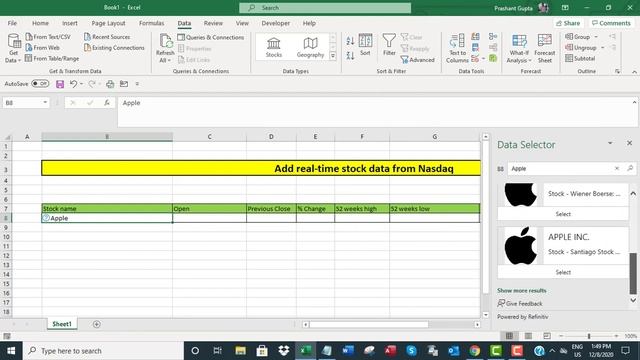Sort Z to A descending
This screenshot has width=640, height=360.
350,56
